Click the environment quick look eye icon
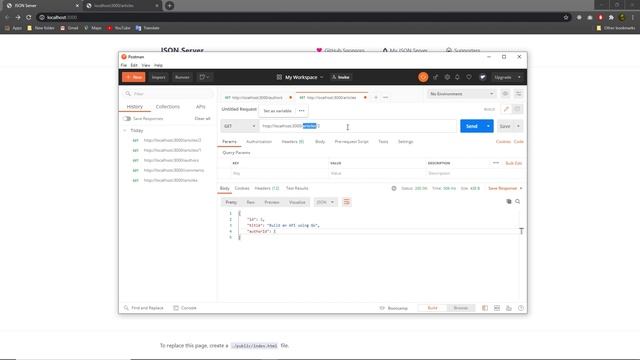The width and height of the screenshot is (640, 360). click(x=505, y=94)
